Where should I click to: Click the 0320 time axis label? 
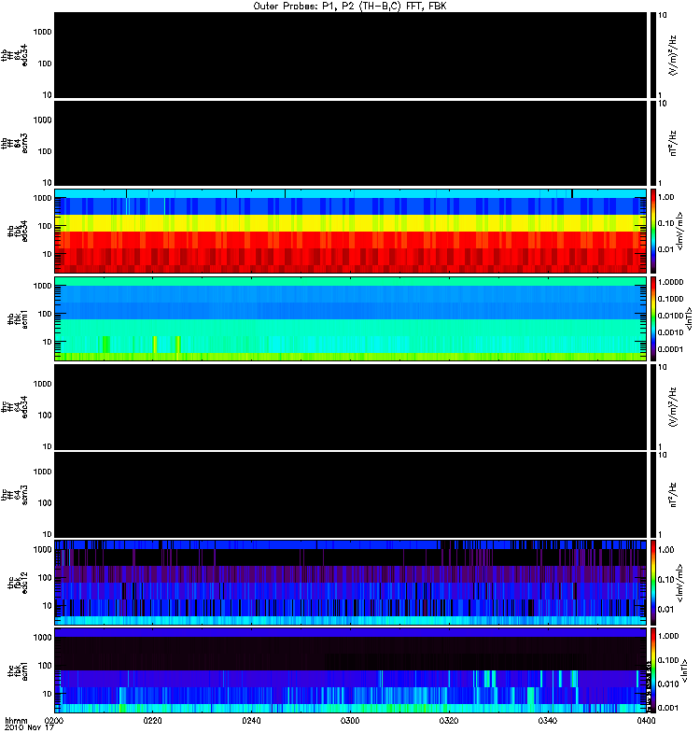tap(449, 721)
